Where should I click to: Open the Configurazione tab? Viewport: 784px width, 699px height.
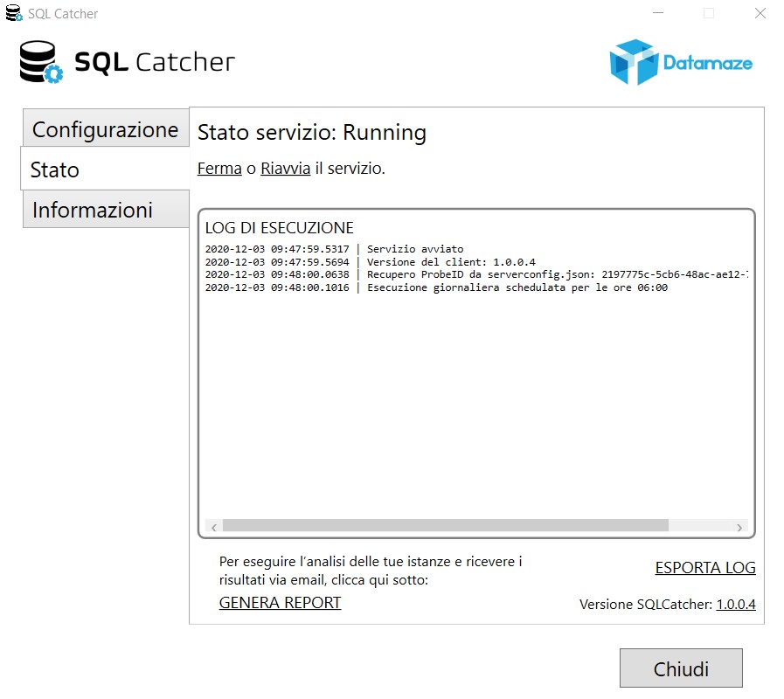click(x=106, y=128)
